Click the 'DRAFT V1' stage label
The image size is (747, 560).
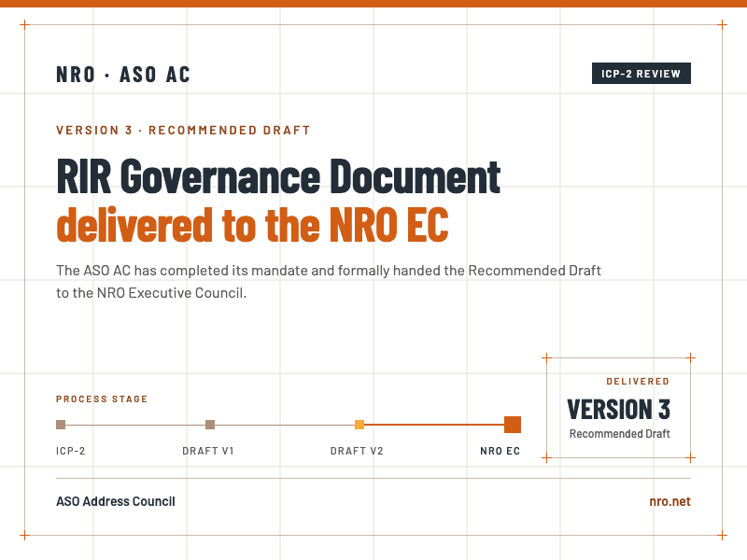(x=208, y=451)
